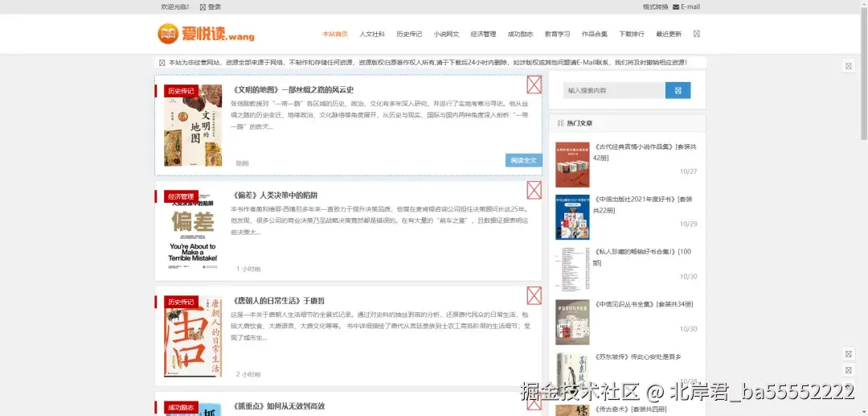Viewport: 868px width, 416px height.
Task: Click the 经济管理 tag on the 《偏差》 card
Action: click(x=181, y=196)
